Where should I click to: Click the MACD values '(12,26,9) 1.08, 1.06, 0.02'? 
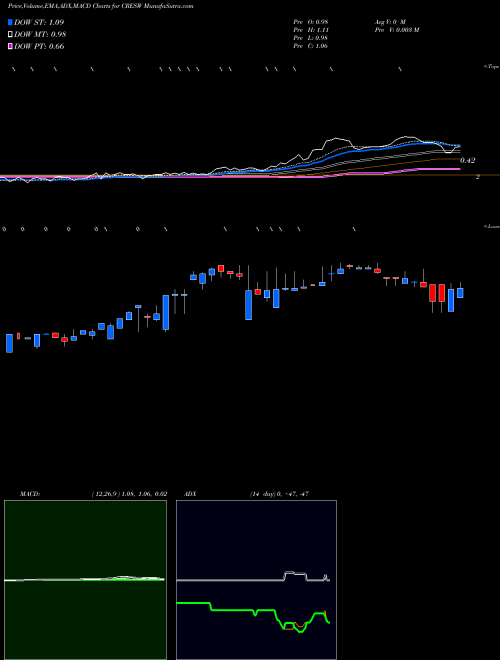(x=129, y=494)
